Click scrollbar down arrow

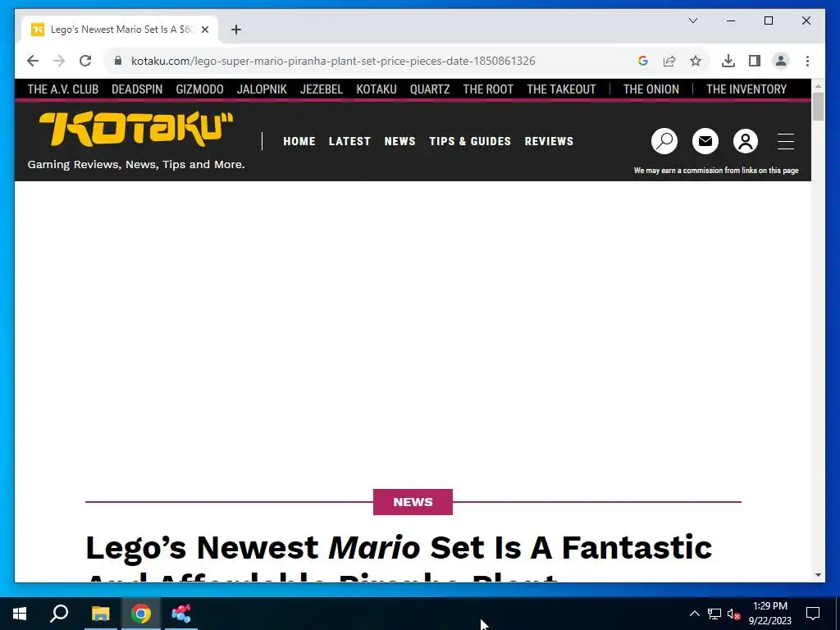pos(818,575)
